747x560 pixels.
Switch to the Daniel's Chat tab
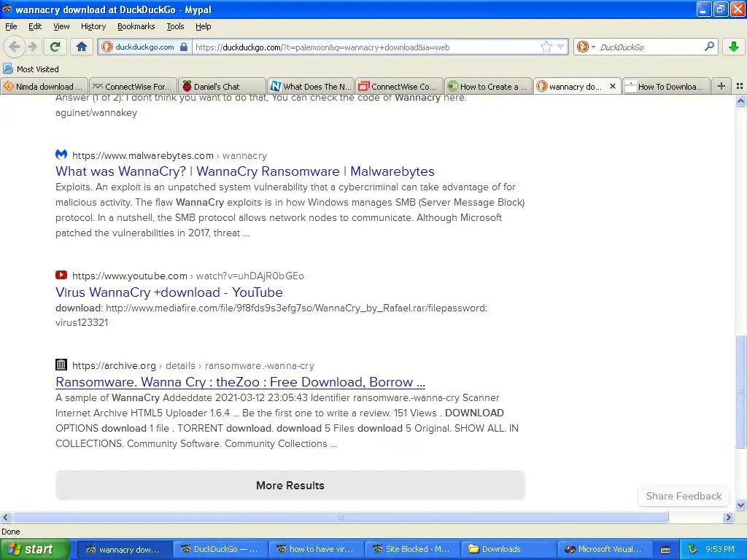tap(222, 87)
